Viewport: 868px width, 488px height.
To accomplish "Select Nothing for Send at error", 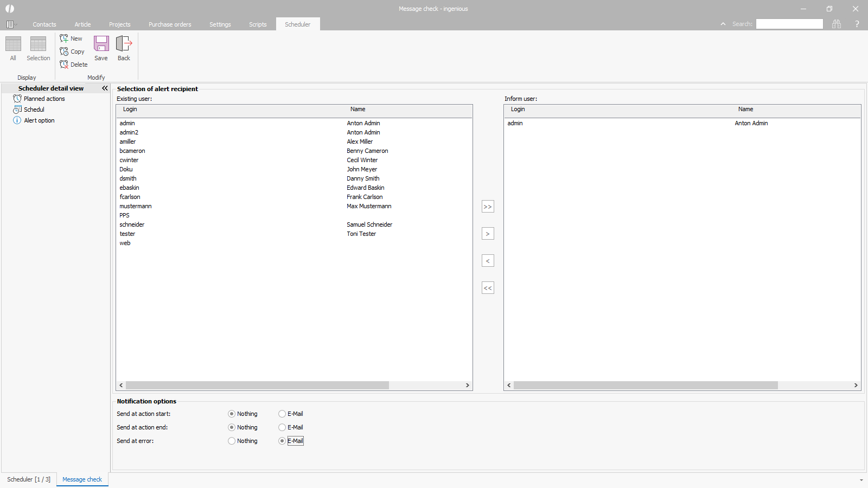I will click(x=232, y=441).
